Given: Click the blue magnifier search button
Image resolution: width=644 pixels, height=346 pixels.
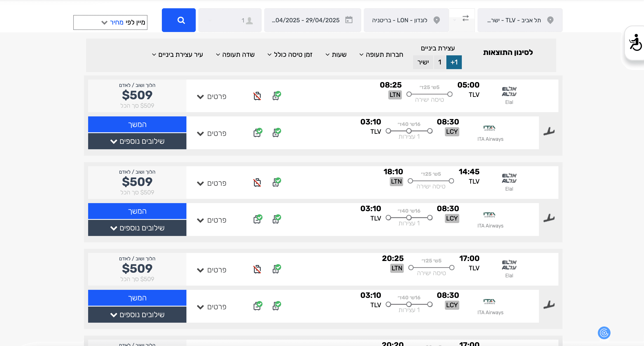Looking at the screenshot, I should coord(179,20).
